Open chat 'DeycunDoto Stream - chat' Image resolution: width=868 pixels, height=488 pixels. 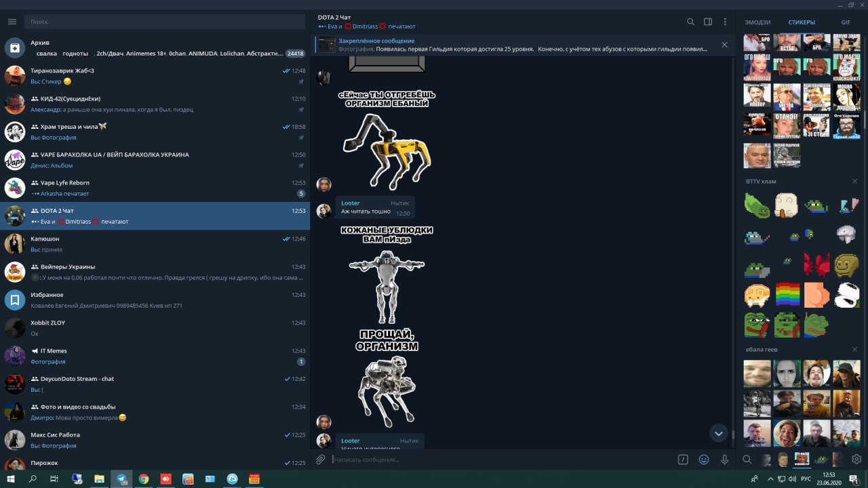(x=155, y=384)
